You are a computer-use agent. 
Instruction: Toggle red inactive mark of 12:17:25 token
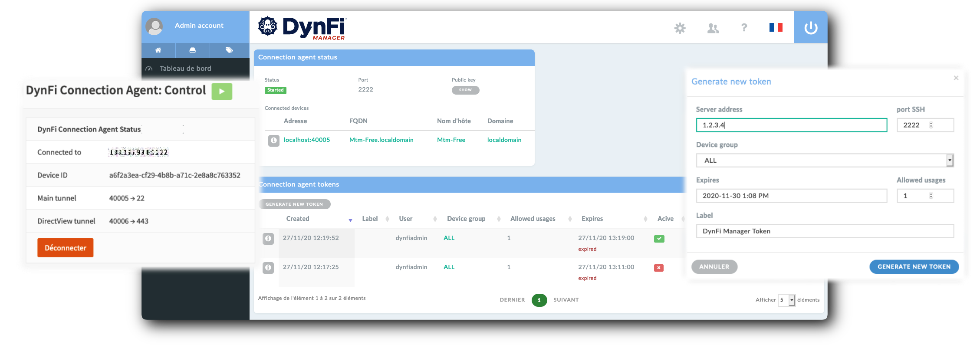659,268
